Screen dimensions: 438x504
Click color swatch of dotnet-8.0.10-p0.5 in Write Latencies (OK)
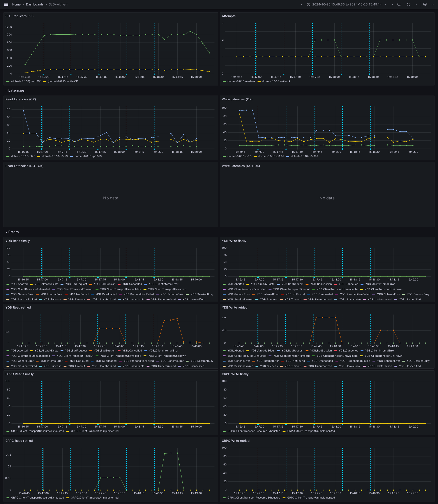pyautogui.click(x=224, y=156)
